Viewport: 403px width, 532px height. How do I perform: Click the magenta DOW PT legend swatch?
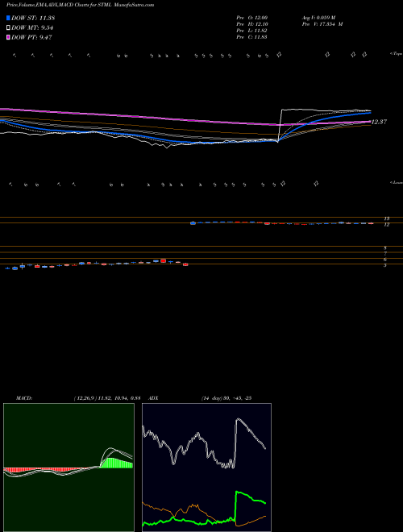[x=8, y=37]
